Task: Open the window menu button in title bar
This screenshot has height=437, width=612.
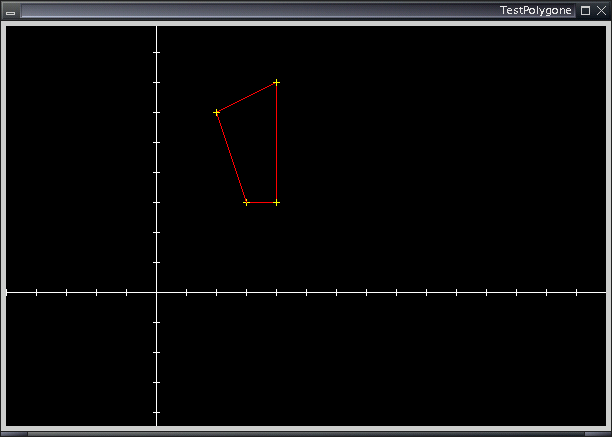Action: [11, 11]
